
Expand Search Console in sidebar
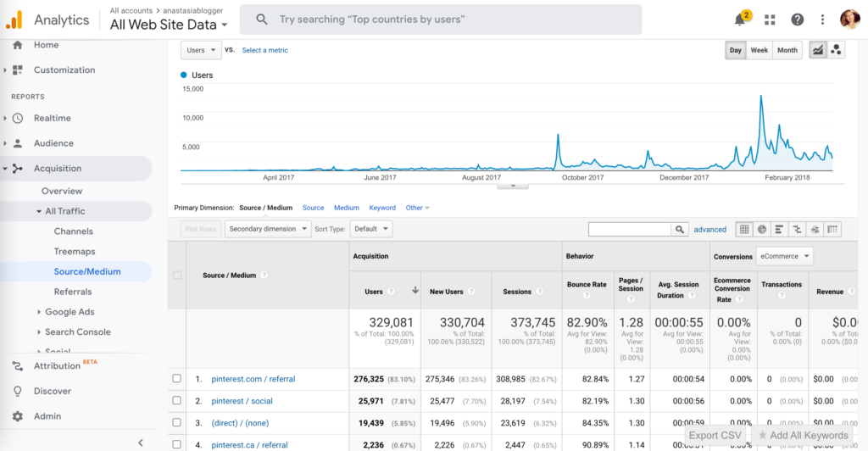tap(39, 332)
